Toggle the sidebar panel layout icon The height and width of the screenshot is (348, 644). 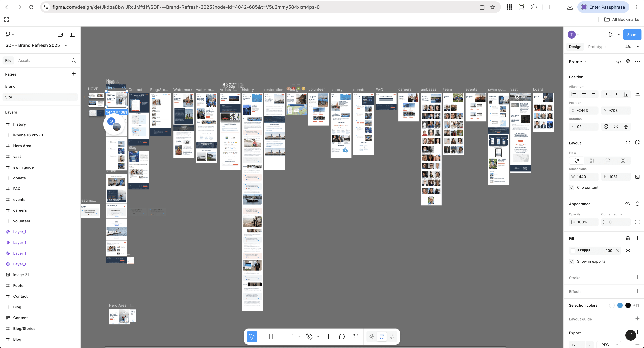72,35
